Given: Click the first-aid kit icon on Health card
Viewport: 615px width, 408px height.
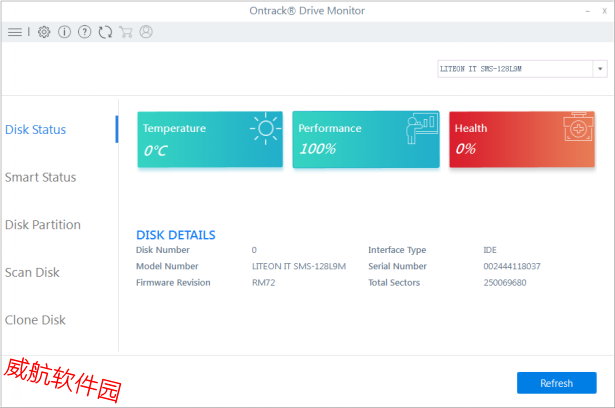Looking at the screenshot, I should [578, 127].
